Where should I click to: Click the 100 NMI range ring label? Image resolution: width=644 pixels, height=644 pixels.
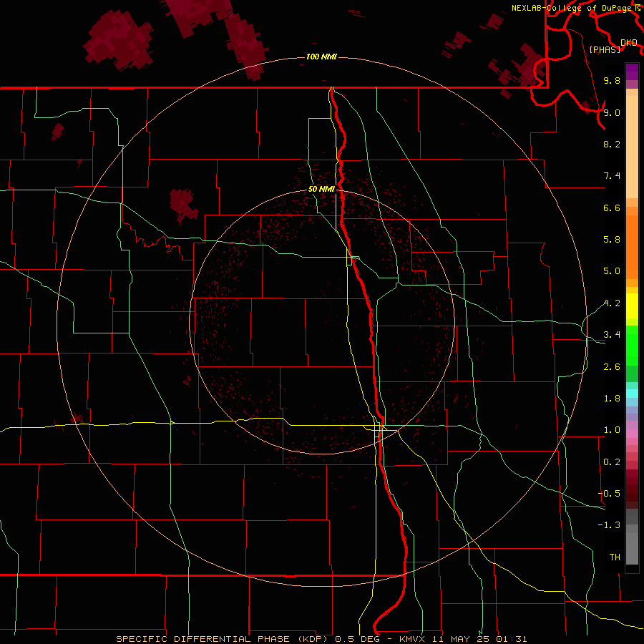coord(321,57)
